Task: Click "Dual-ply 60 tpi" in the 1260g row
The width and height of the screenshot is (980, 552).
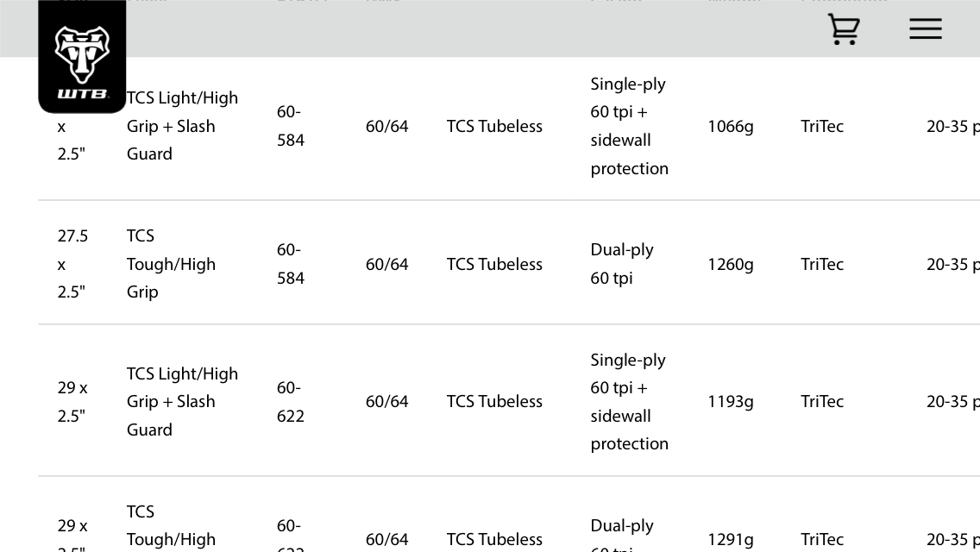Action: click(621, 263)
